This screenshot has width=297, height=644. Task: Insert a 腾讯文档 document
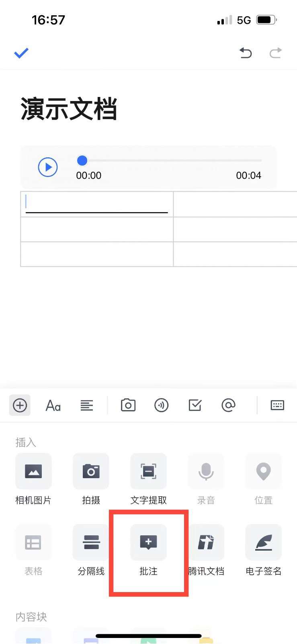coord(206,542)
